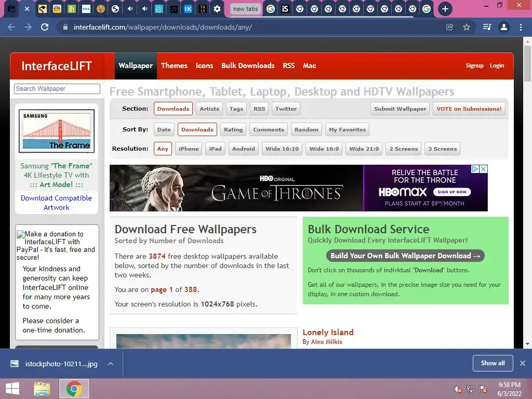Click Submit Wallpaper button

400,109
